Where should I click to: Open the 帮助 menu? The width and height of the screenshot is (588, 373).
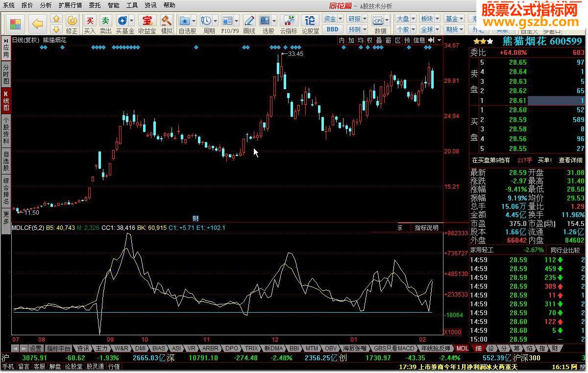[169, 5]
